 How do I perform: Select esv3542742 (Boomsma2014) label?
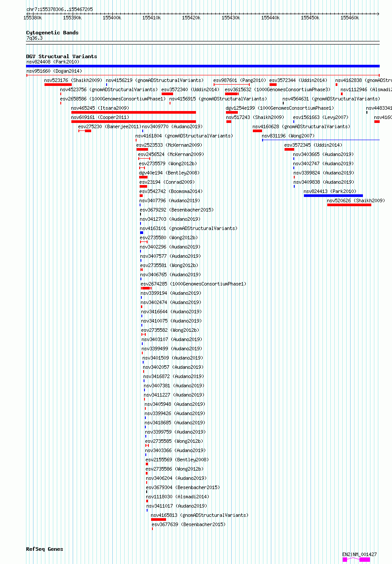[171, 191]
